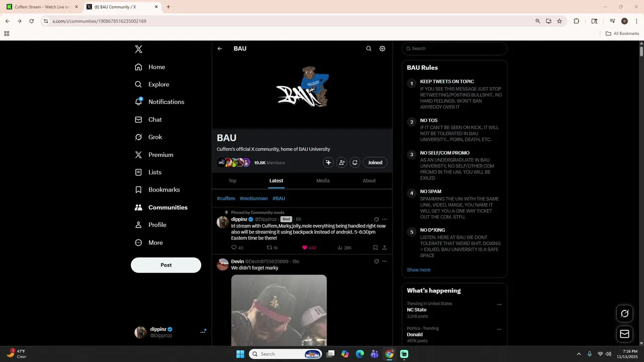The image size is (644, 362).
Task: Switch to the Media tab
Action: coord(323,180)
